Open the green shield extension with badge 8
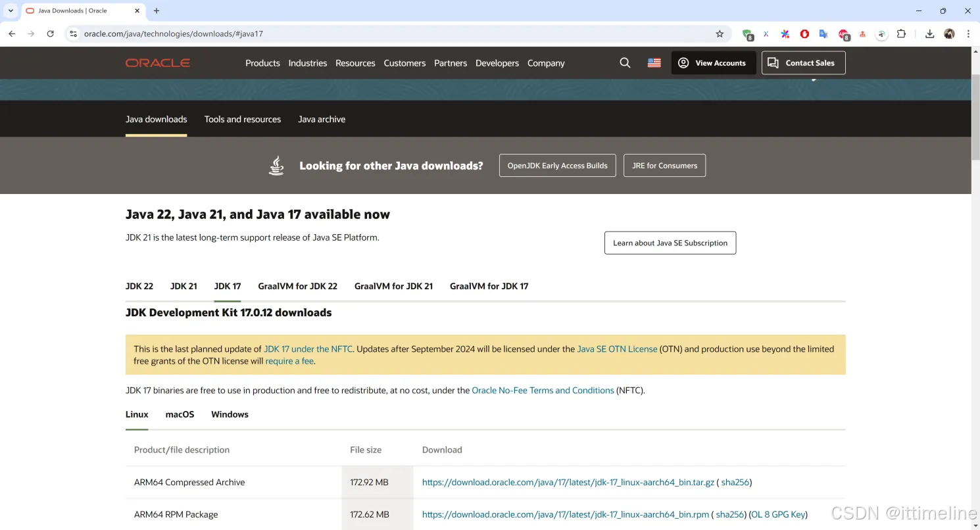Screen dimensions: 980x530 (x=747, y=34)
